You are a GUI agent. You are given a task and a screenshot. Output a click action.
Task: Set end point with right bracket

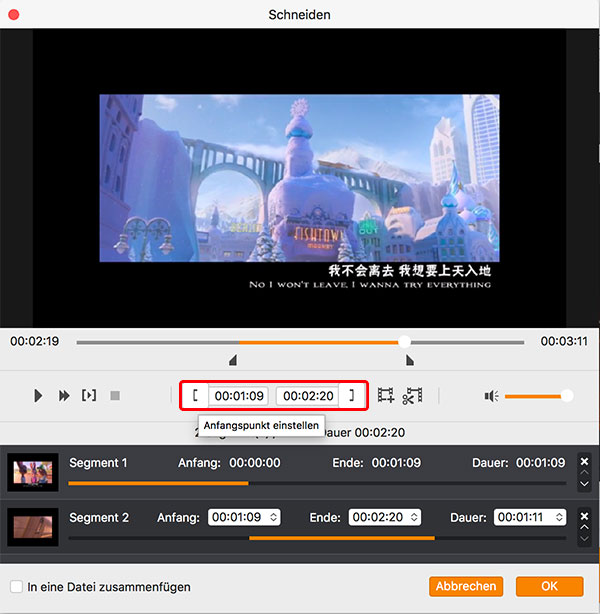[352, 395]
